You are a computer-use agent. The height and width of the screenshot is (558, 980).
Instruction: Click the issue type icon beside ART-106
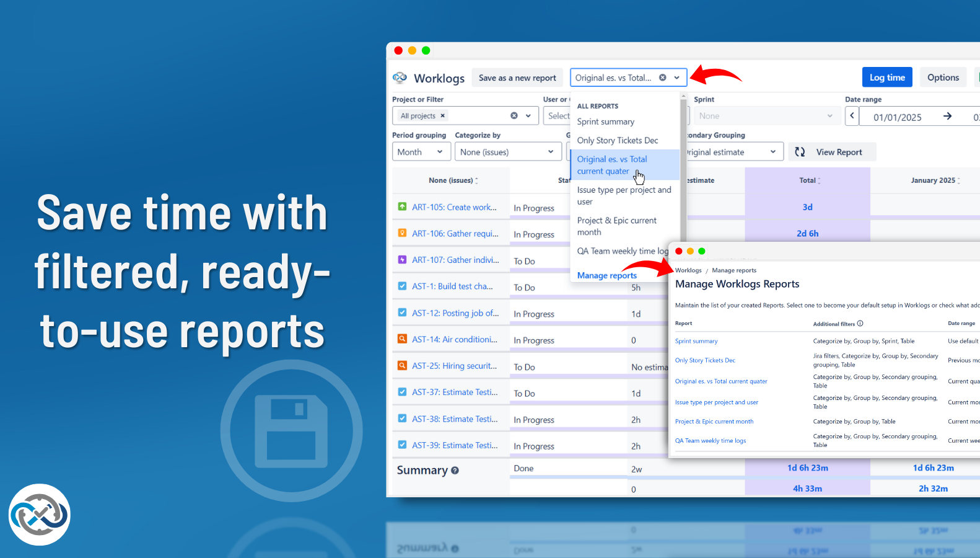coord(402,233)
